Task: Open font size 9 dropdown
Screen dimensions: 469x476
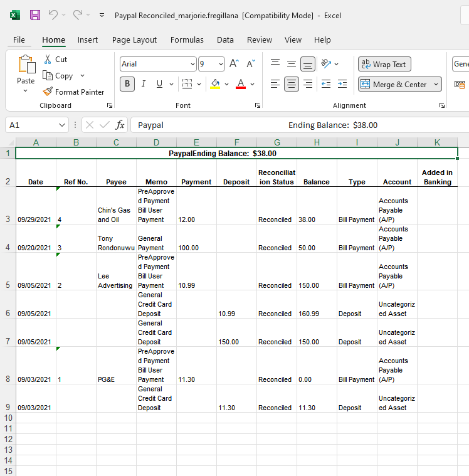Action: click(x=221, y=64)
